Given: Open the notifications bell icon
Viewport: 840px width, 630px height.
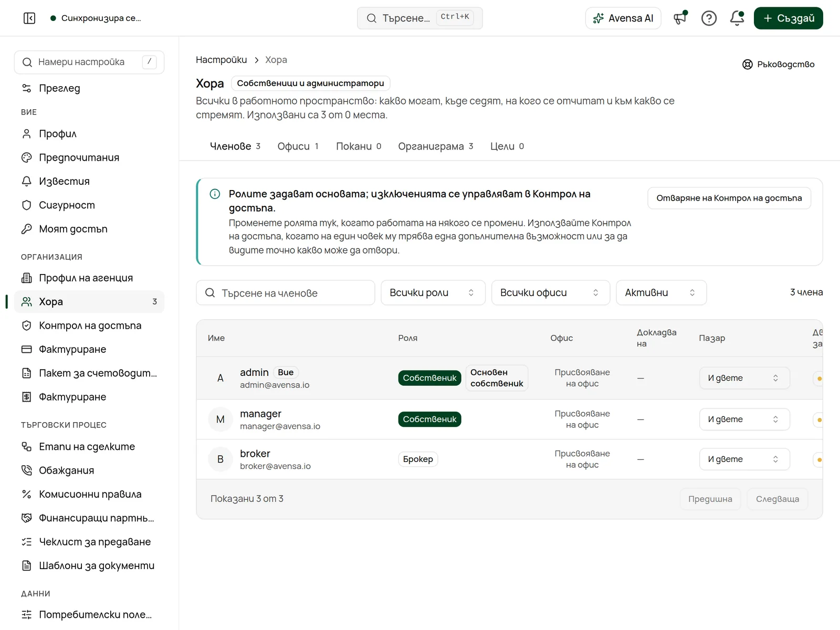Looking at the screenshot, I should coord(737,18).
